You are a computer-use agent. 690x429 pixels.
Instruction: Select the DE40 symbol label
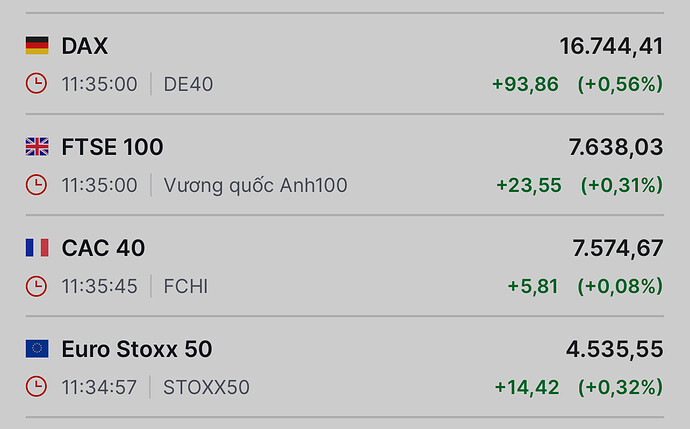click(x=188, y=84)
